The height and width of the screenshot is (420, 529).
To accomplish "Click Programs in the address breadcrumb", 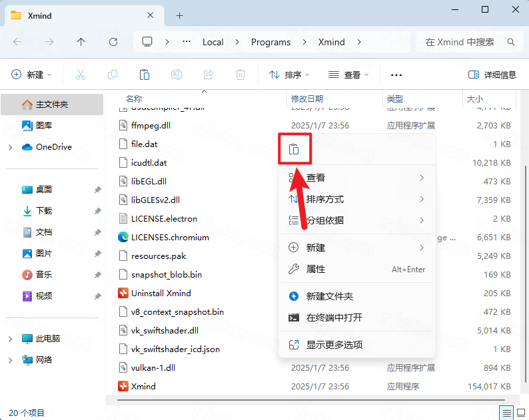I will [x=270, y=42].
